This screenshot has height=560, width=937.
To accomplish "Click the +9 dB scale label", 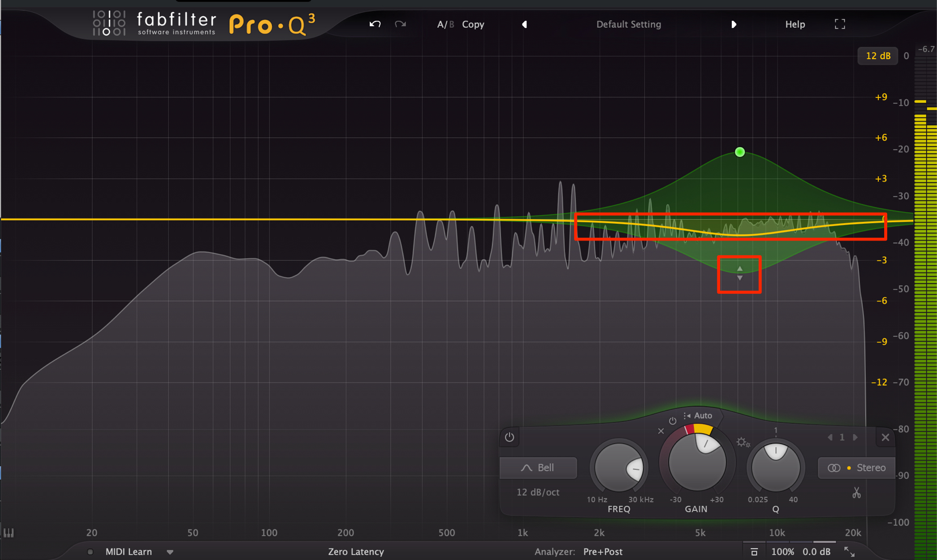I will coord(881,97).
